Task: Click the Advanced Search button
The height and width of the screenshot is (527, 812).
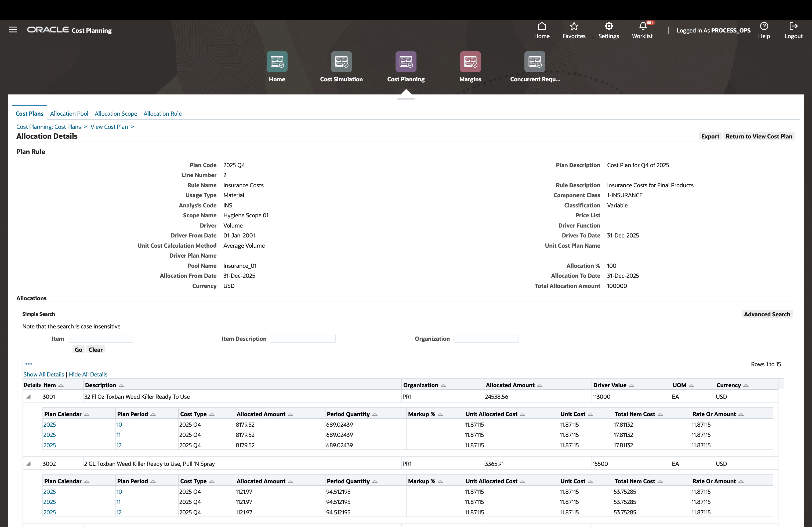Action: pyautogui.click(x=767, y=314)
